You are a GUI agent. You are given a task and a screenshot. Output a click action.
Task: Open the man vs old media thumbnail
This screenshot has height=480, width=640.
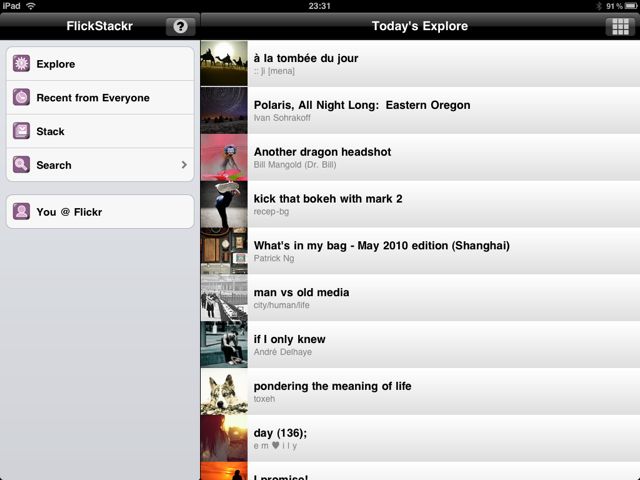[x=224, y=298]
